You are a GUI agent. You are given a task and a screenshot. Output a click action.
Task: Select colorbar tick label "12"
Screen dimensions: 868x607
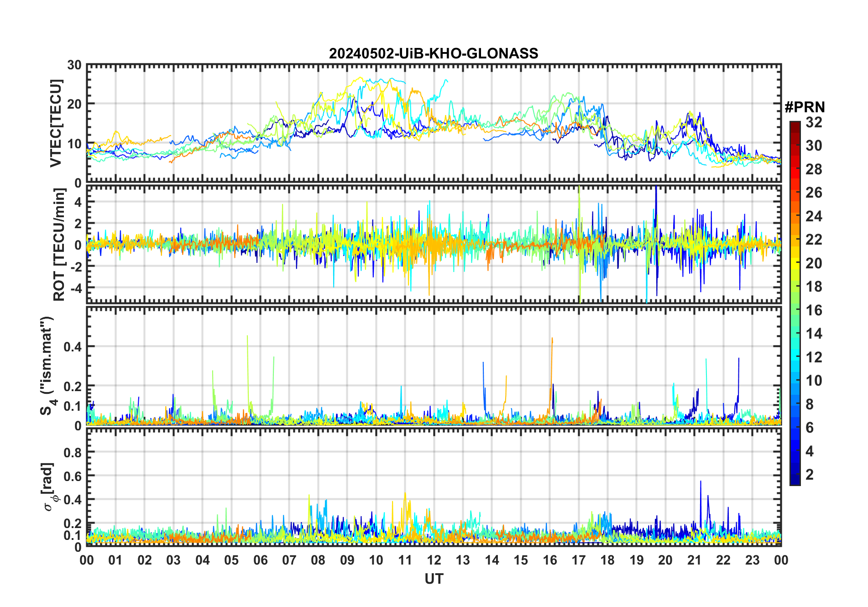814,357
